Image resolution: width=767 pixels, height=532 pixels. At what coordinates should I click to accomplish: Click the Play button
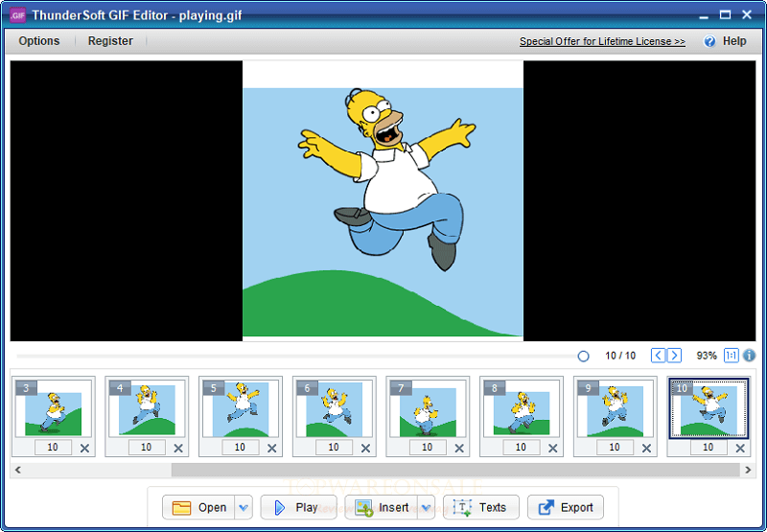[x=298, y=507]
